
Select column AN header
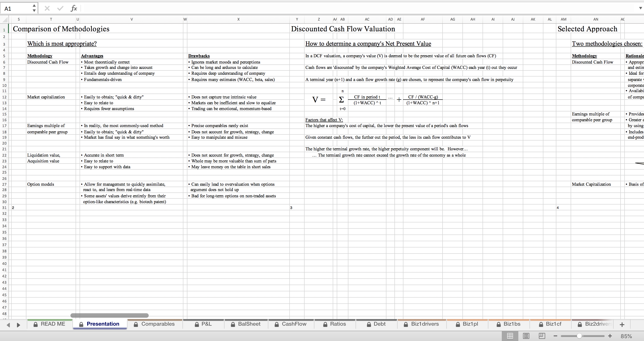click(596, 19)
